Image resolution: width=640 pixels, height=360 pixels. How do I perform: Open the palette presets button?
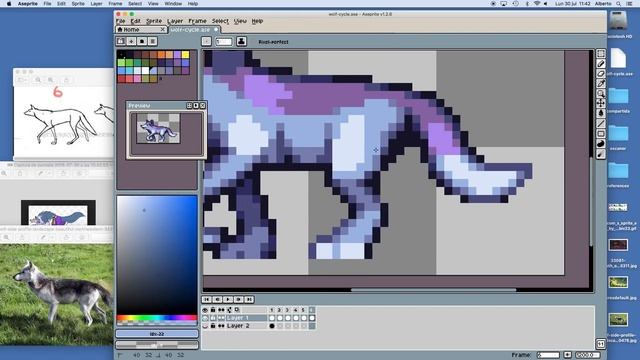coord(142,41)
